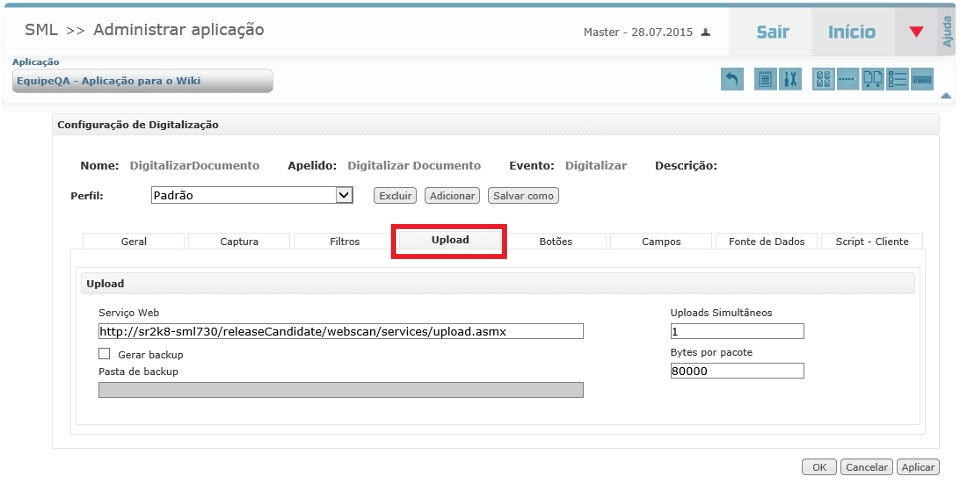Click the back arrow toolbar icon
Screen dimensions: 960x491
tap(733, 80)
